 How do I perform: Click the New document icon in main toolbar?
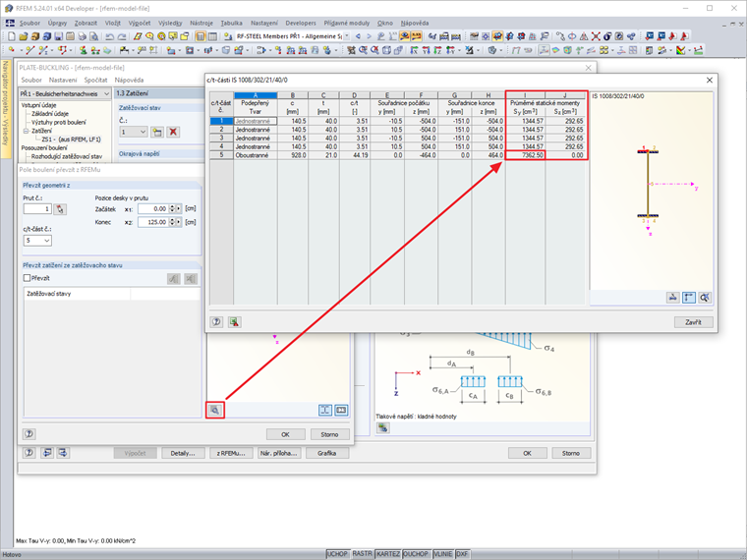12,36
